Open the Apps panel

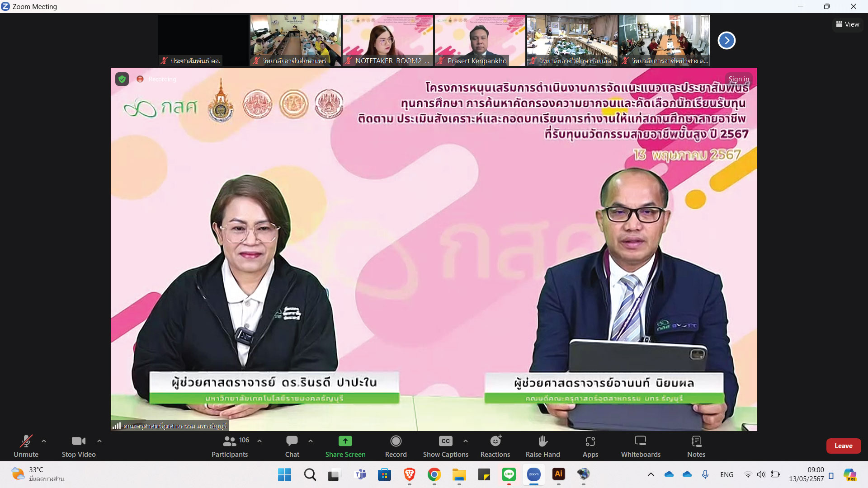click(590, 446)
